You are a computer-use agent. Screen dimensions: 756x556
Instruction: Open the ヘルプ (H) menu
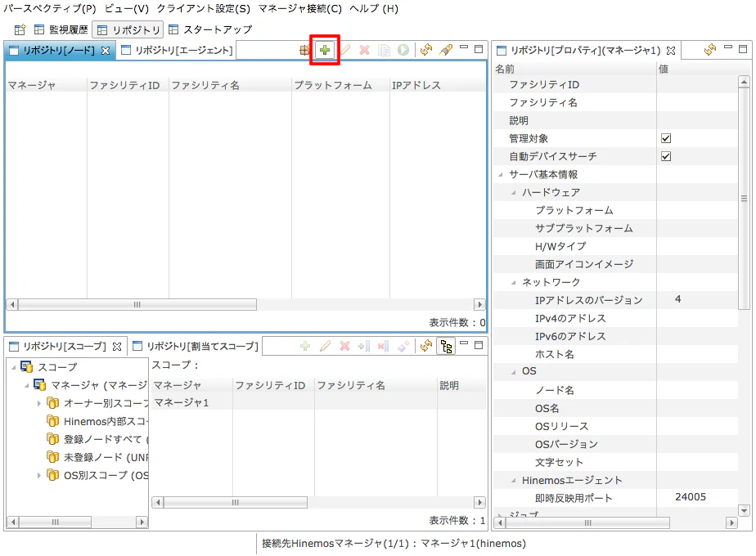click(x=374, y=9)
